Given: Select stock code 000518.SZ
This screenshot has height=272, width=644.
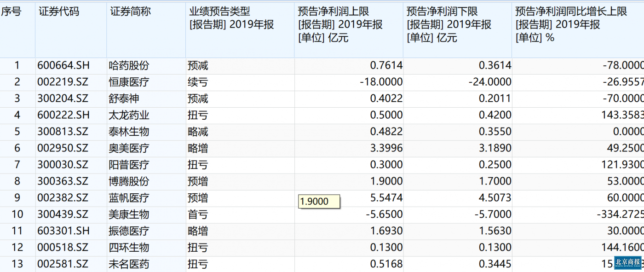Looking at the screenshot, I should (63, 248).
